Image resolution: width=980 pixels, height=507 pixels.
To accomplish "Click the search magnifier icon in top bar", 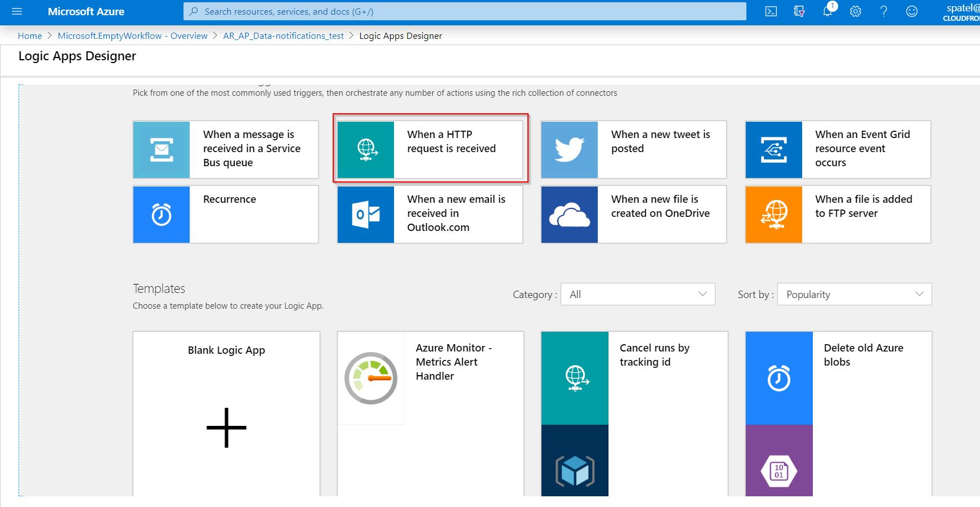I will [x=194, y=11].
